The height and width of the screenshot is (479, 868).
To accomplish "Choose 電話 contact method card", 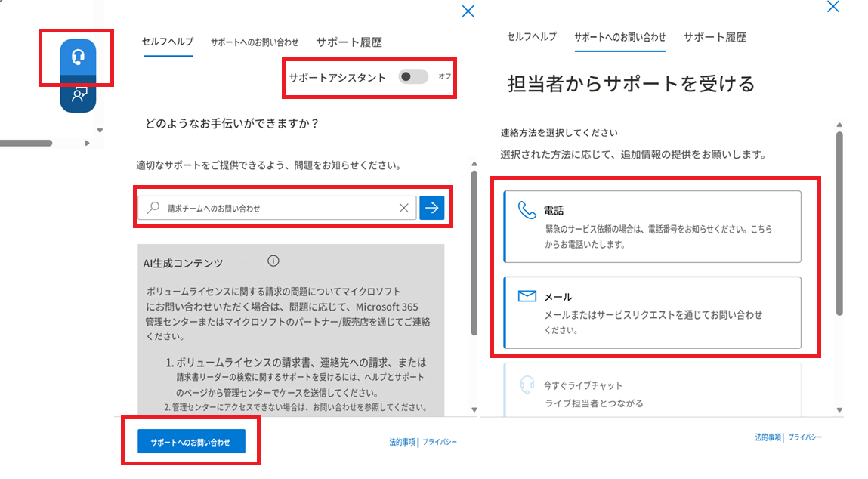I will (652, 227).
